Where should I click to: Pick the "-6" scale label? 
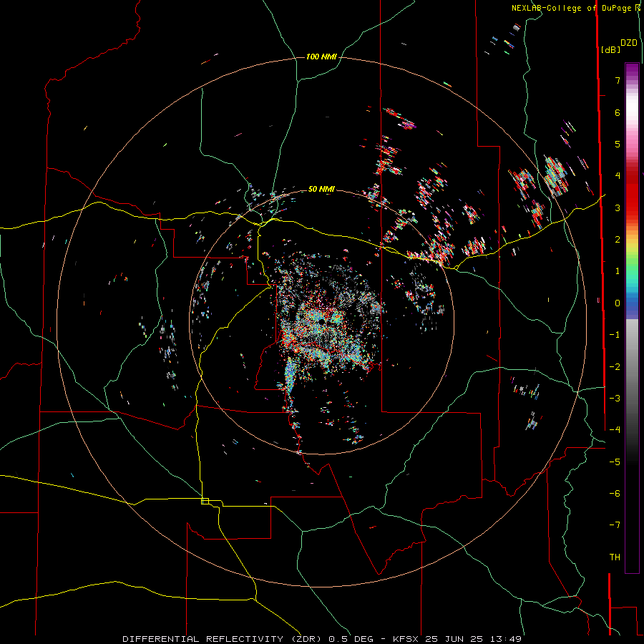click(615, 493)
